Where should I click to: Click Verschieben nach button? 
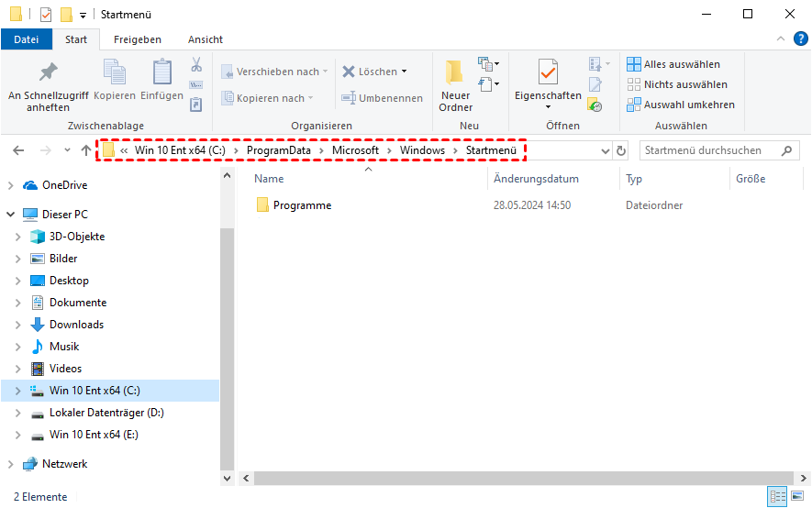pos(274,72)
